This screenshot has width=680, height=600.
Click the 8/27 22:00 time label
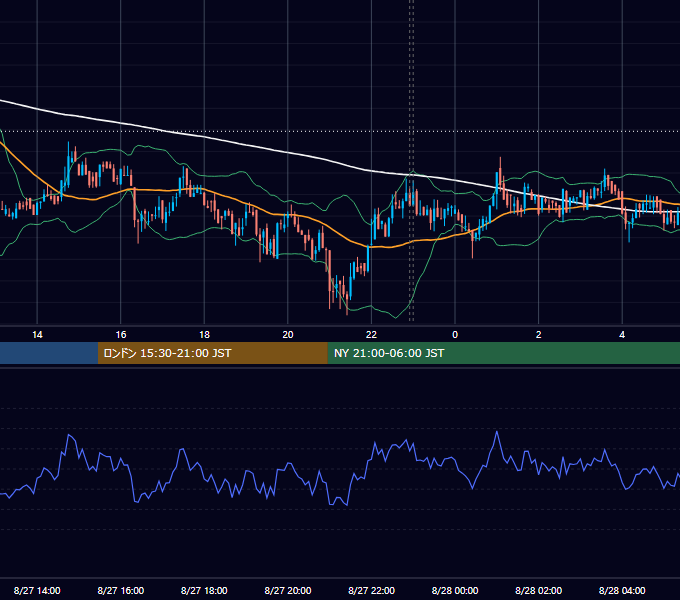(372, 590)
